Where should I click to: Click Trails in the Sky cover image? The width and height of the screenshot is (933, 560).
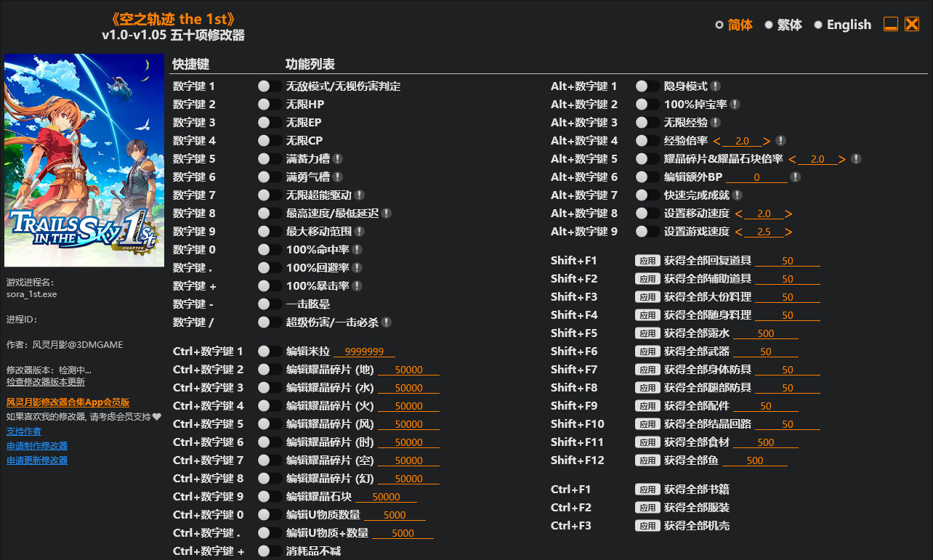click(x=84, y=161)
